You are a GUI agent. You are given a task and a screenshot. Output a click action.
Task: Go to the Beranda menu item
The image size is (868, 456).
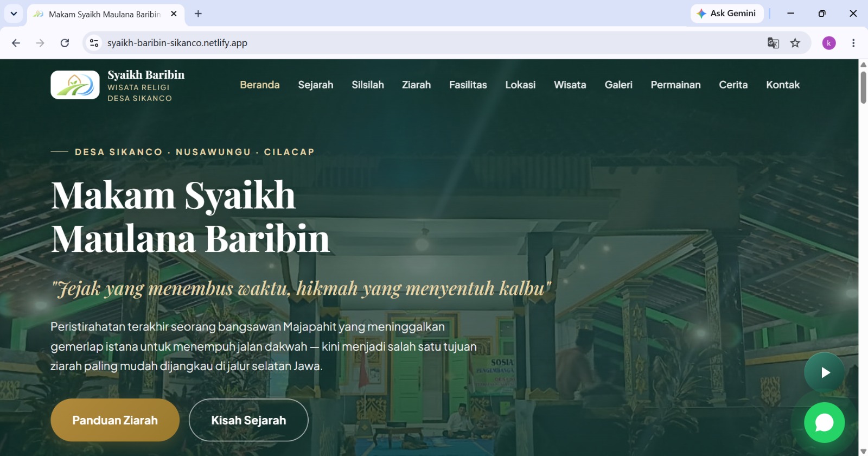[x=260, y=85]
